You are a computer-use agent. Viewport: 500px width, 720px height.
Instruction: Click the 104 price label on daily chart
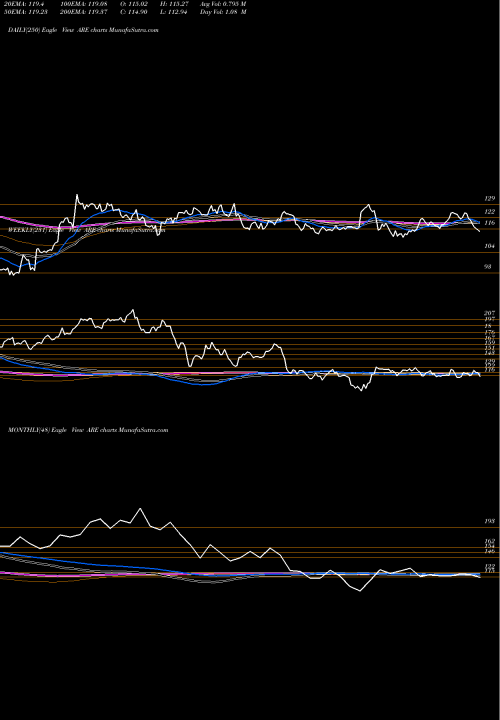point(490,246)
